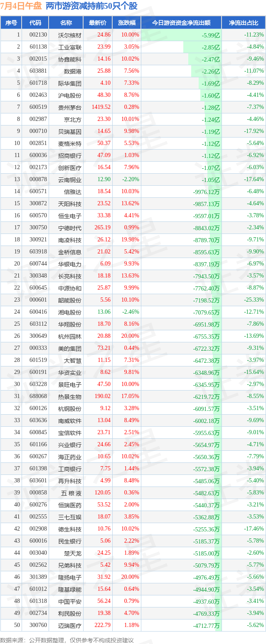Screen dimensions: 266x644
Task: Click stock name 湘电股份
Action: (x=70, y=312)
